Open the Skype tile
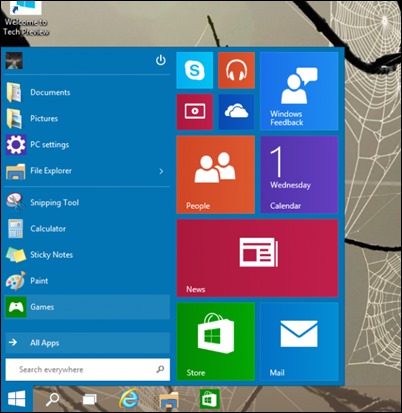This screenshot has height=413, width=402. click(194, 70)
